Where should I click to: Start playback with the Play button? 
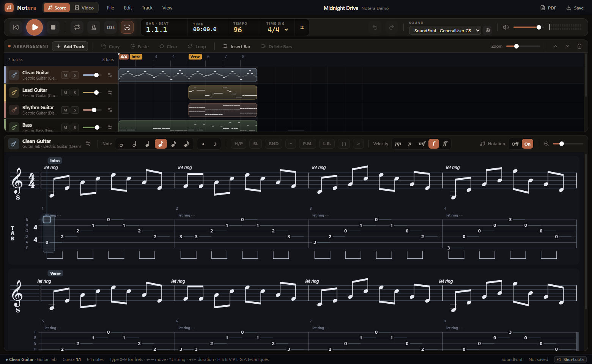coord(35,27)
